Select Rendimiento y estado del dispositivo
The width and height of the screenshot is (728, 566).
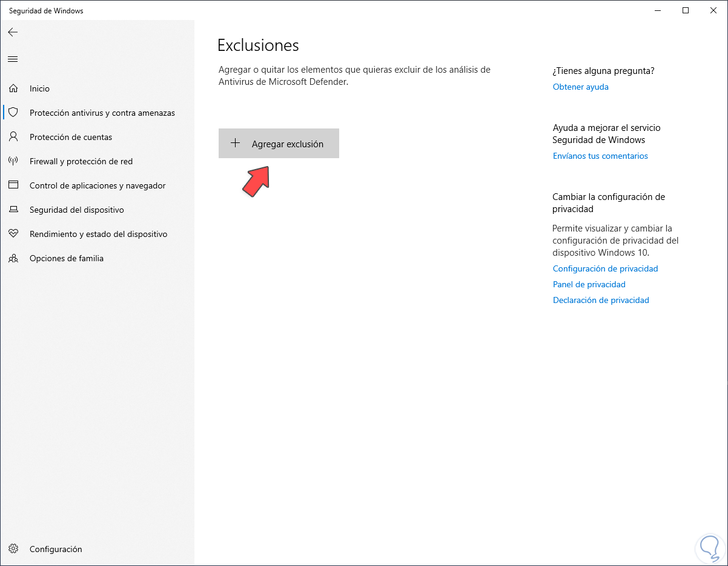click(98, 234)
